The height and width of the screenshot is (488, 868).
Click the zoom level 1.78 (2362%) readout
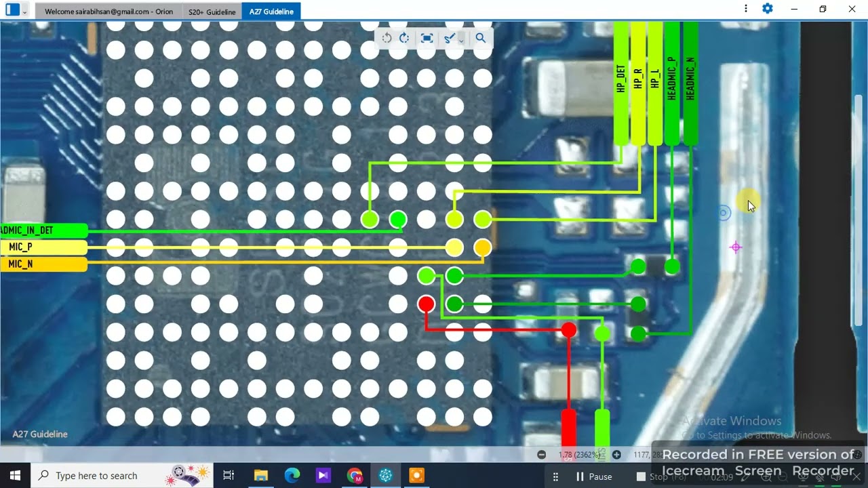click(578, 455)
